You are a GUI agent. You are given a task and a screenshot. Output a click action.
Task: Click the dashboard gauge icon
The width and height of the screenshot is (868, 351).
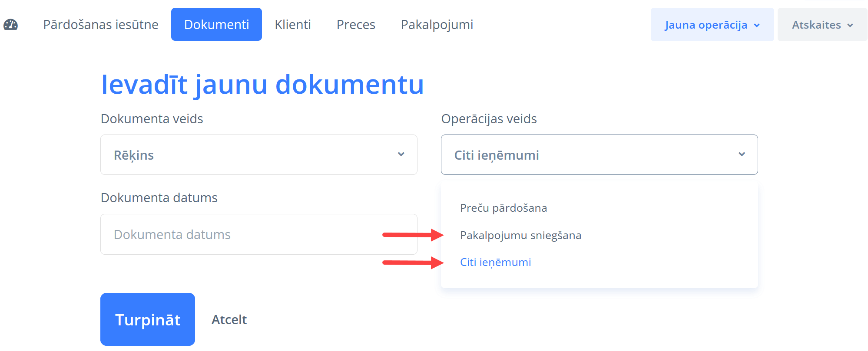[11, 25]
